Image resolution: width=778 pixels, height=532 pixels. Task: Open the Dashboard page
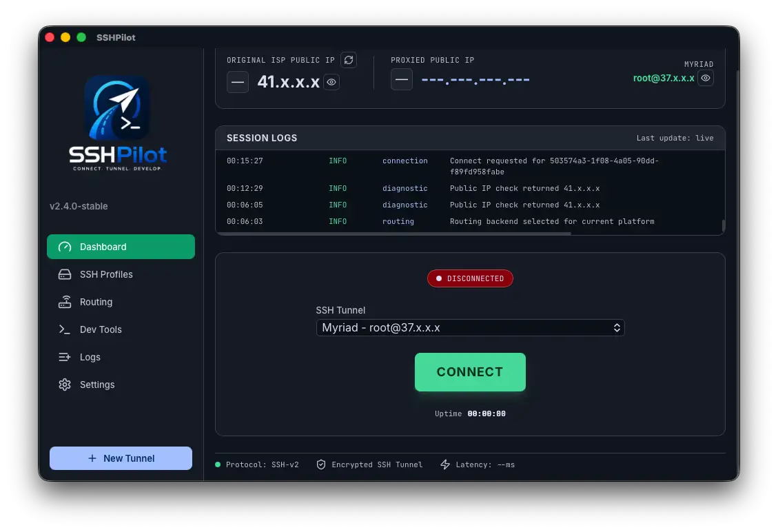[x=121, y=247]
